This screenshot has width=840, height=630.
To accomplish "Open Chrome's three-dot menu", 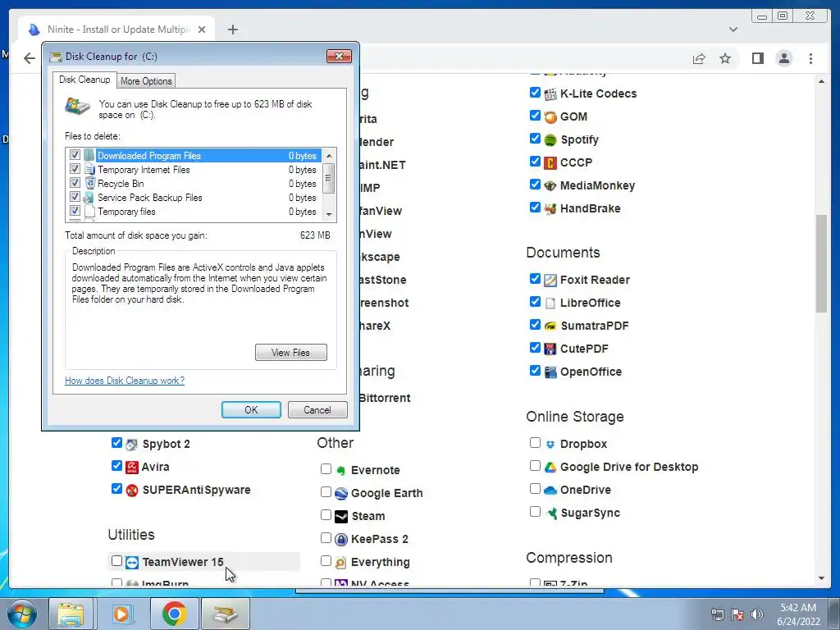I will pyautogui.click(x=811, y=58).
